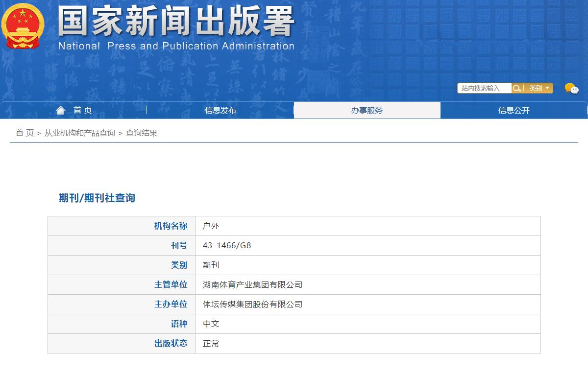Click the national emblem logo
Image resolution: width=588 pixels, height=376 pixels.
point(23,25)
